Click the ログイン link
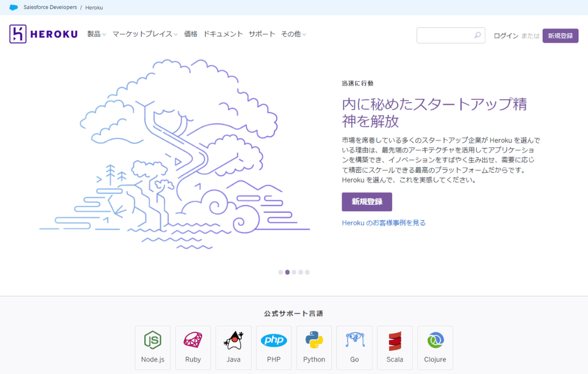Screen dimensions: 588x374 (x=506, y=36)
